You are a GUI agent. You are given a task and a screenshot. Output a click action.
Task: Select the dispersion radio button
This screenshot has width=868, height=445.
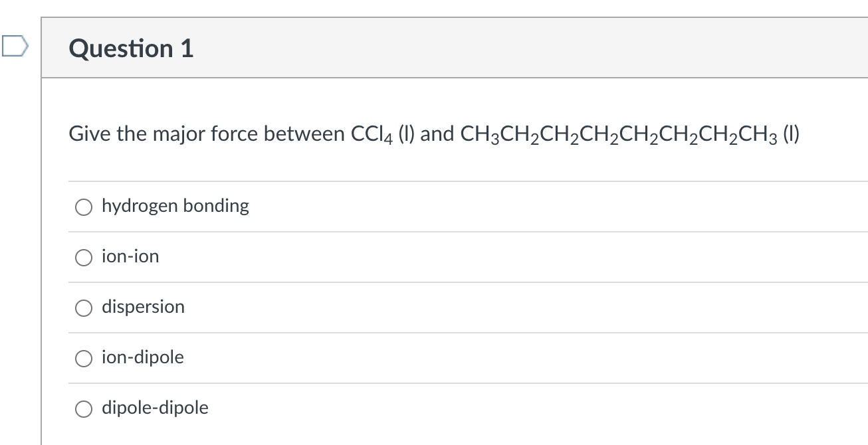[x=82, y=308]
